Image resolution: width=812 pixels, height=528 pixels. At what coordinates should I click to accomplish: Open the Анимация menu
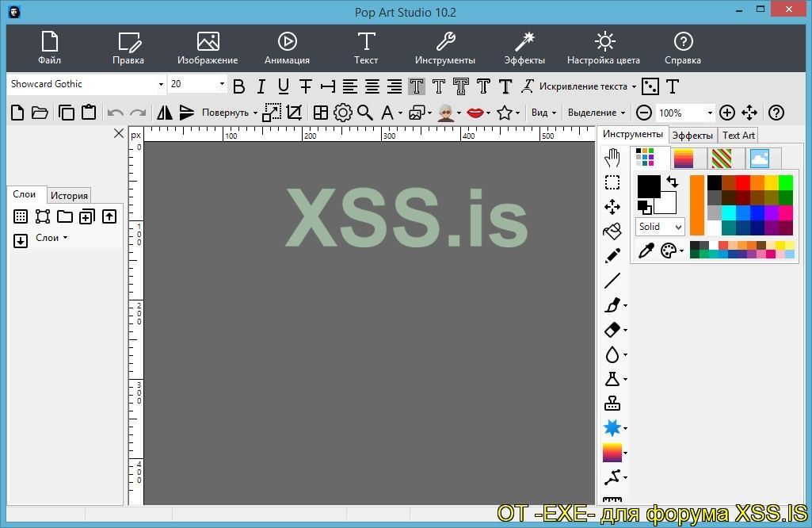[x=287, y=48]
